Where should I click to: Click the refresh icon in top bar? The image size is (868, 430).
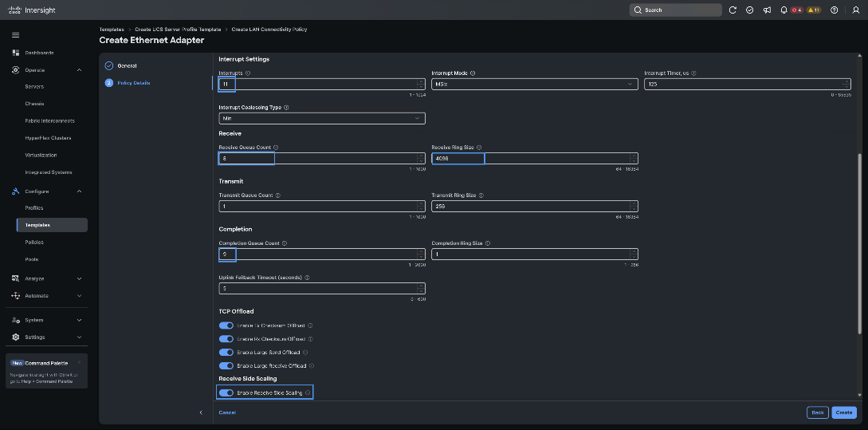[732, 10]
